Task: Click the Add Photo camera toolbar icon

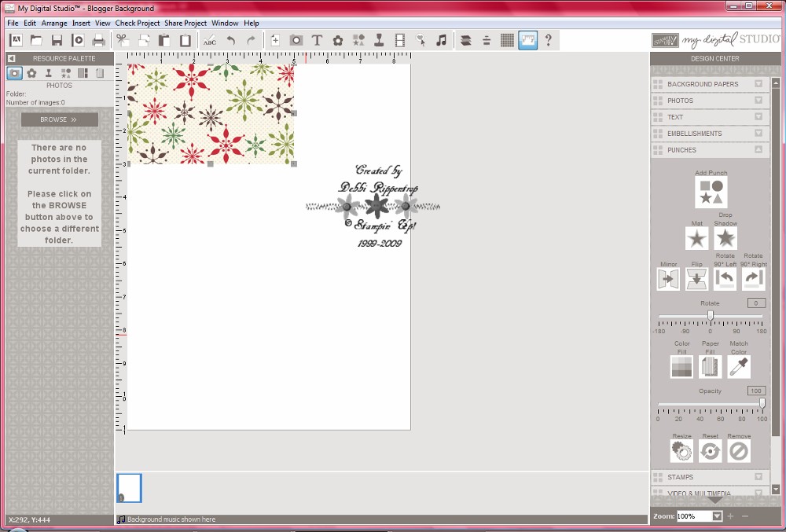Action: [x=296, y=41]
